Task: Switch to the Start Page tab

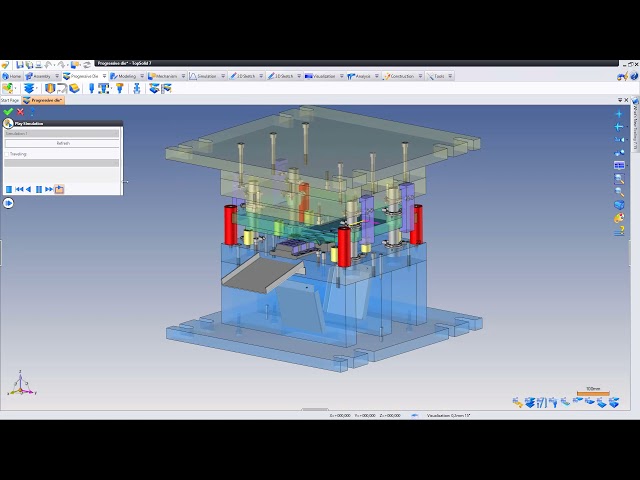Action: [x=9, y=100]
